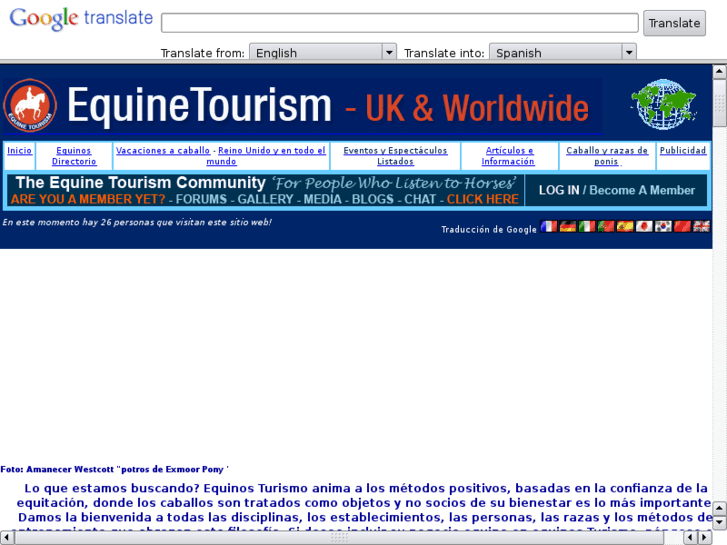Focus the Google translate URL text field

[400, 23]
